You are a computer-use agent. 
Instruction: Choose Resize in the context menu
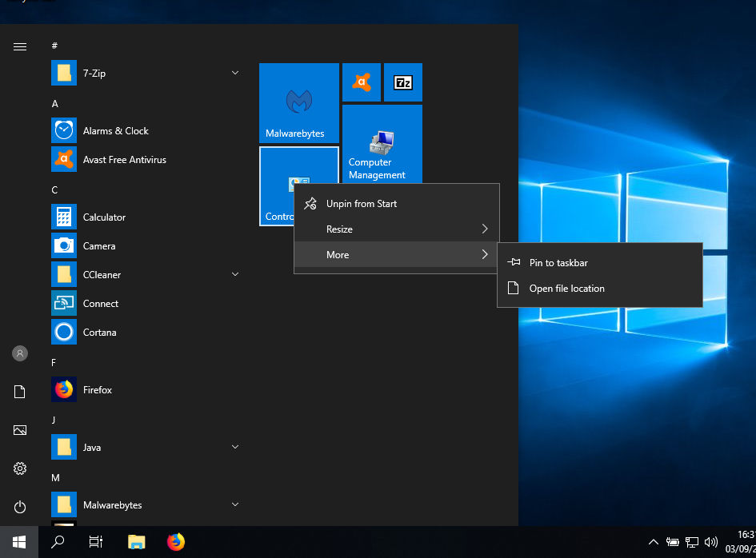(x=396, y=229)
